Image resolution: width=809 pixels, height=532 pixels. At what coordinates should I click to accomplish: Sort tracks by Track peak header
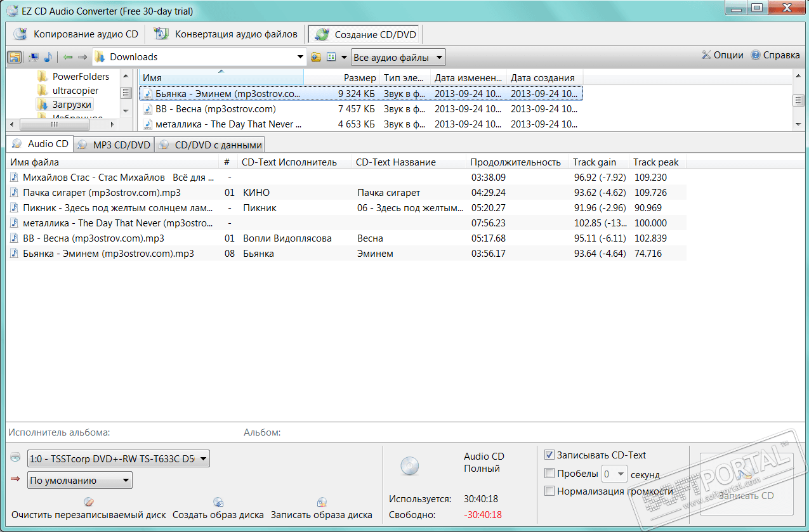coord(656,162)
